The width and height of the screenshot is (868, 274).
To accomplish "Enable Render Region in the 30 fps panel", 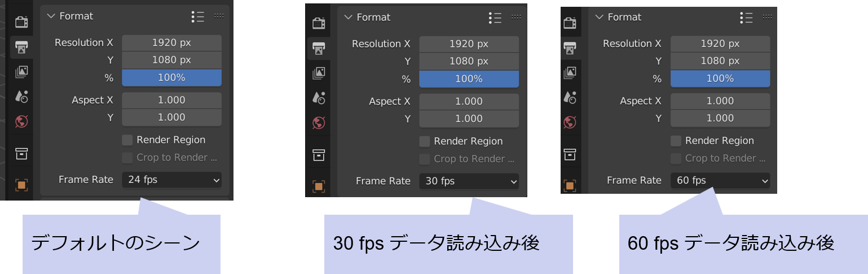I will [x=425, y=141].
